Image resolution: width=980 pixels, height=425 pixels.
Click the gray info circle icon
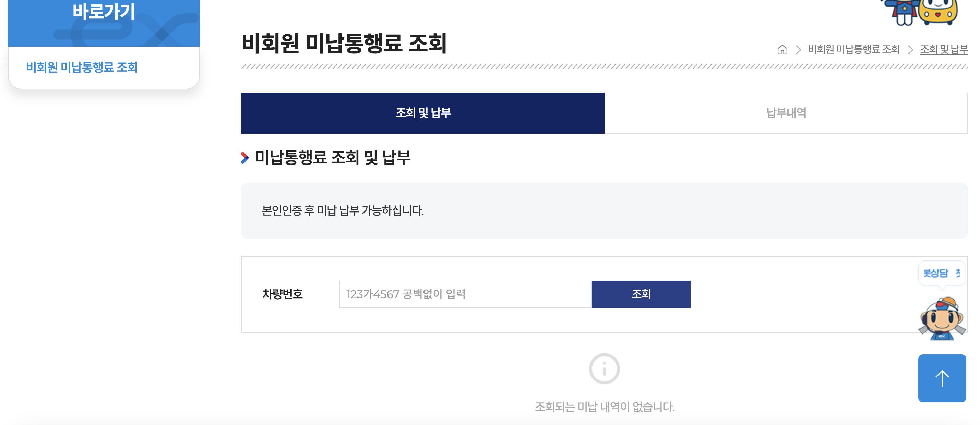605,368
